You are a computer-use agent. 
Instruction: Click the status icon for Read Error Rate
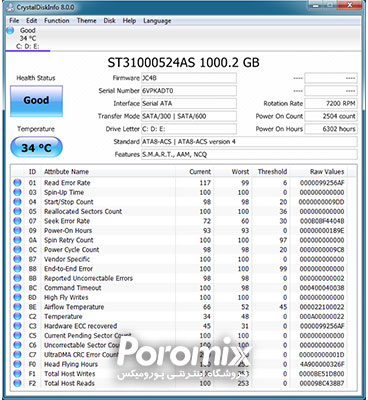(17, 183)
